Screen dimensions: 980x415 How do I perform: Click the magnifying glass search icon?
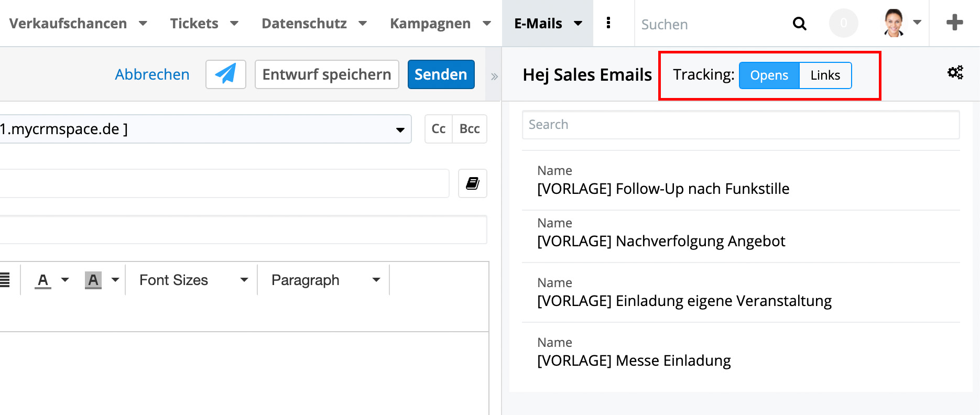799,24
